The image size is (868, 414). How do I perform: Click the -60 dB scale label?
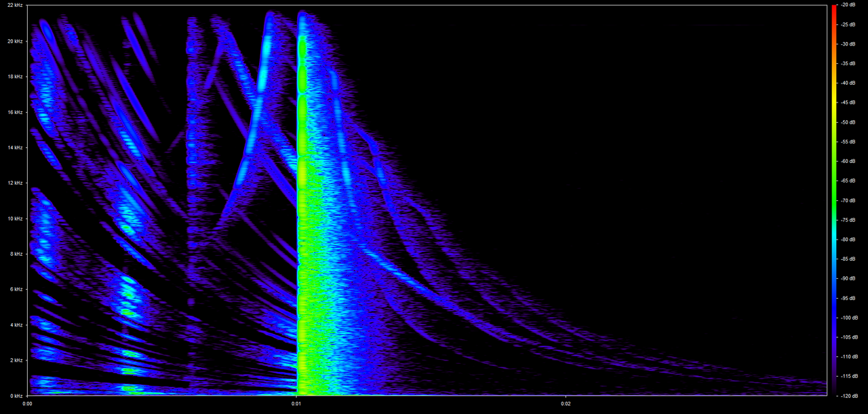pyautogui.click(x=848, y=162)
